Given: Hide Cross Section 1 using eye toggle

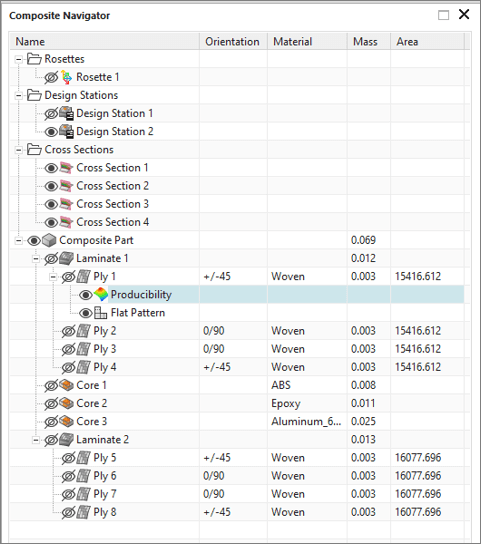Looking at the screenshot, I should [51, 168].
